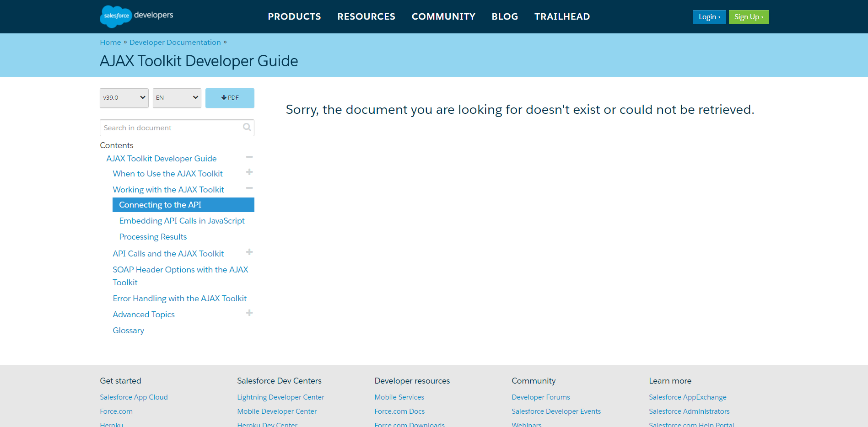Open Mobile Developer Center footer link
Screen dimensions: 868x427
[277, 411]
